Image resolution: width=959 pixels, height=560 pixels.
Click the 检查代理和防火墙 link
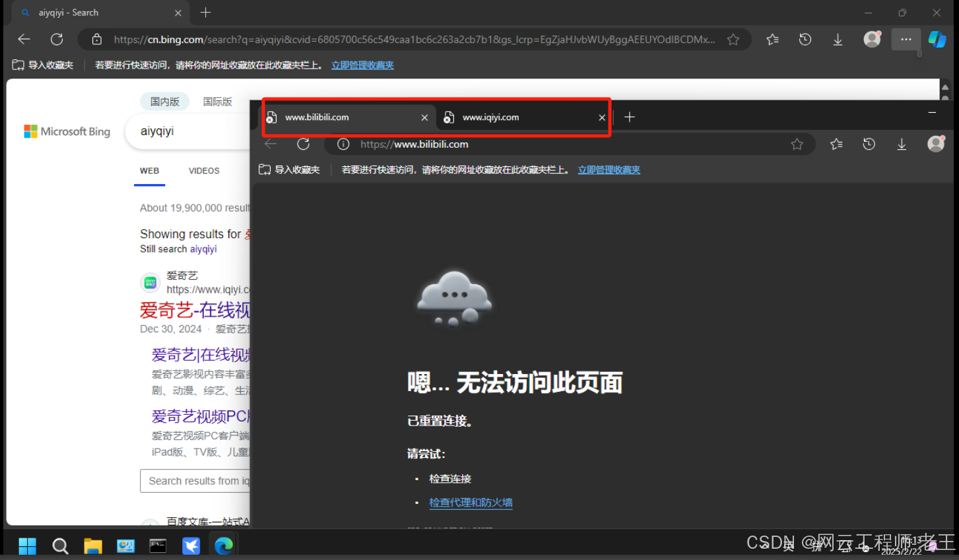471,503
